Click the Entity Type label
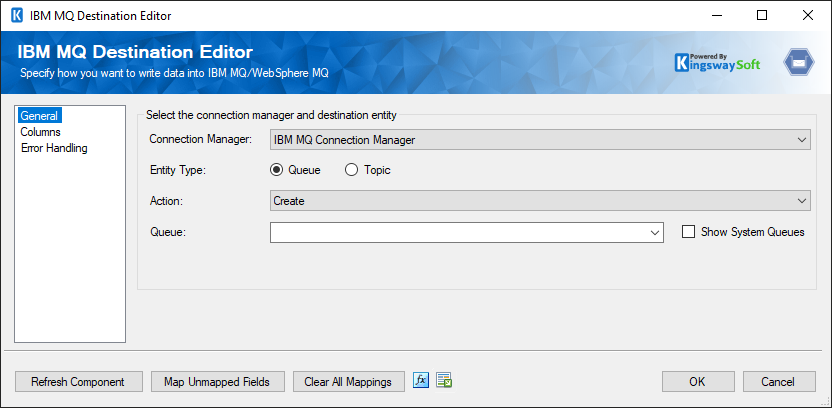Image resolution: width=832 pixels, height=408 pixels. point(177,170)
